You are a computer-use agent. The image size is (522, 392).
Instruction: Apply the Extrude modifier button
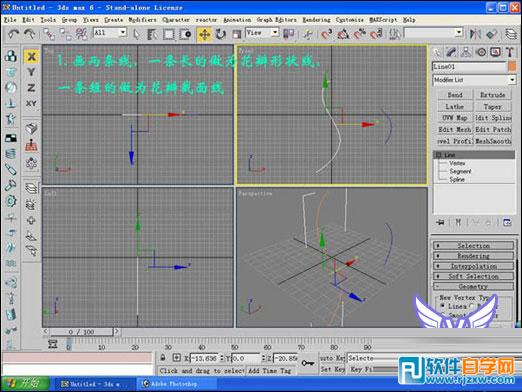click(x=493, y=95)
